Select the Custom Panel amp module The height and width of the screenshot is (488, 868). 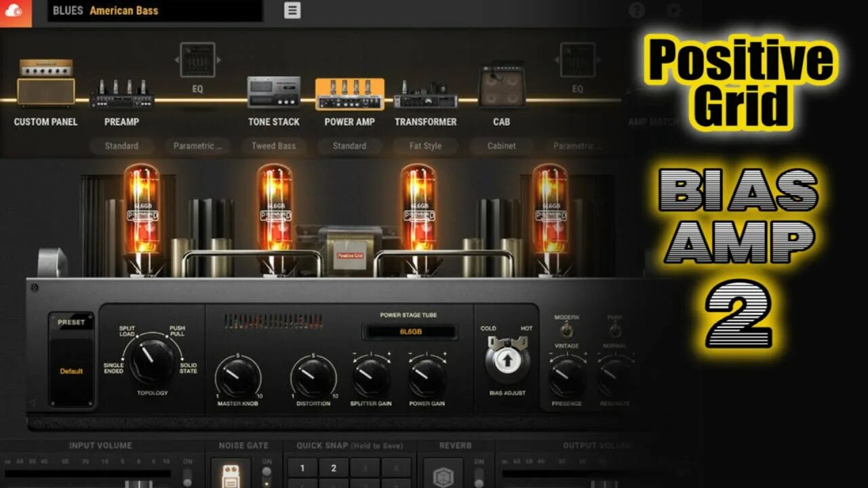pyautogui.click(x=45, y=82)
